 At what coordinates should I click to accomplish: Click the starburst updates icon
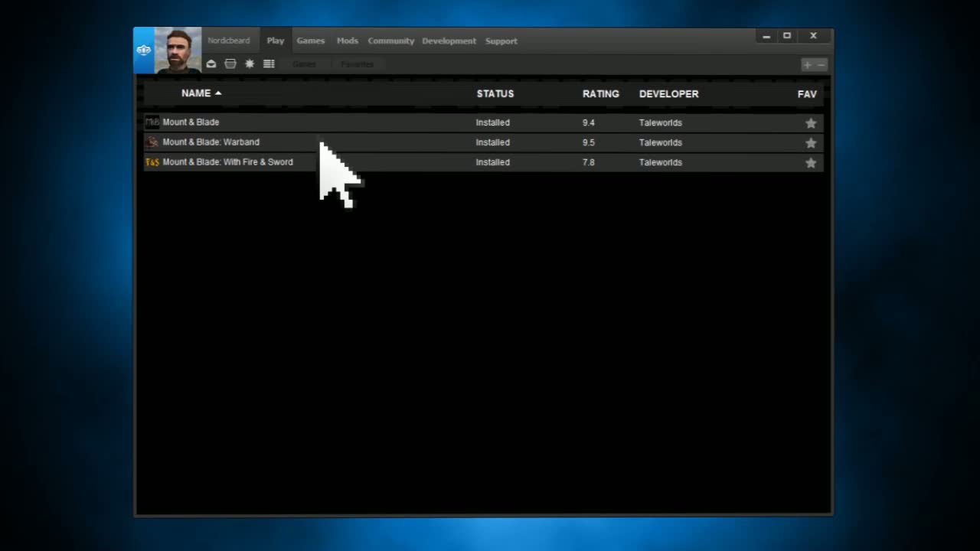point(250,64)
